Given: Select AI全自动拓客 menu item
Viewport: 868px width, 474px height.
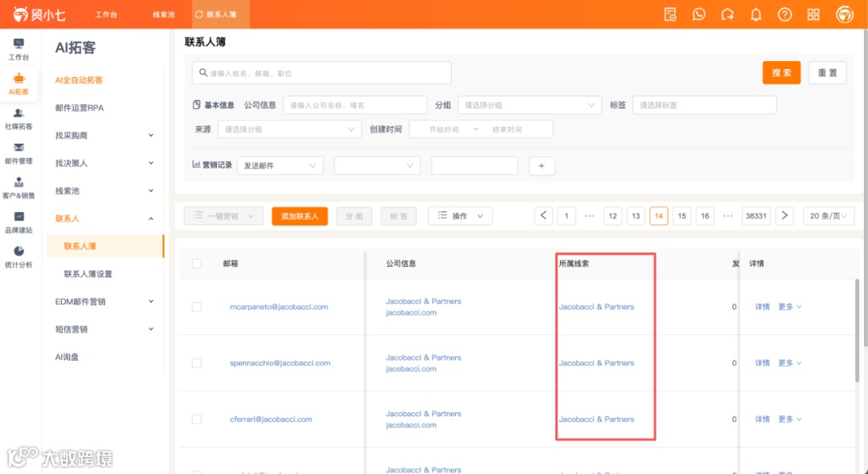Looking at the screenshot, I should click(79, 80).
